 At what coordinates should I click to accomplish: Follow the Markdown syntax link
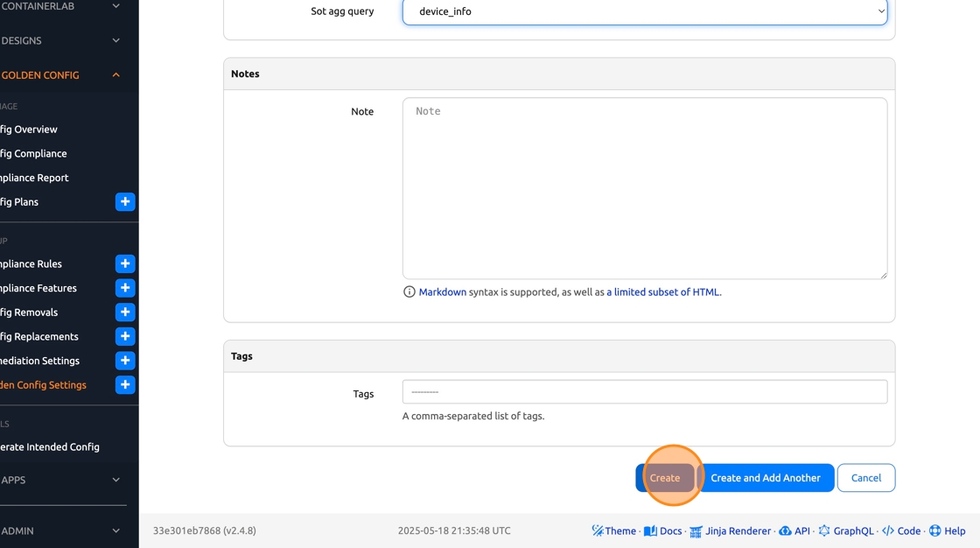[442, 292]
